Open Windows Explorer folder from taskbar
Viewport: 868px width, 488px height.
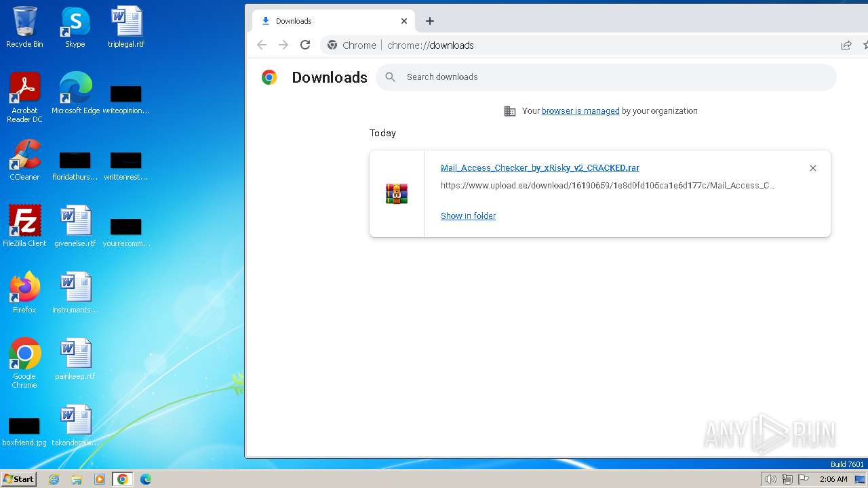77,479
